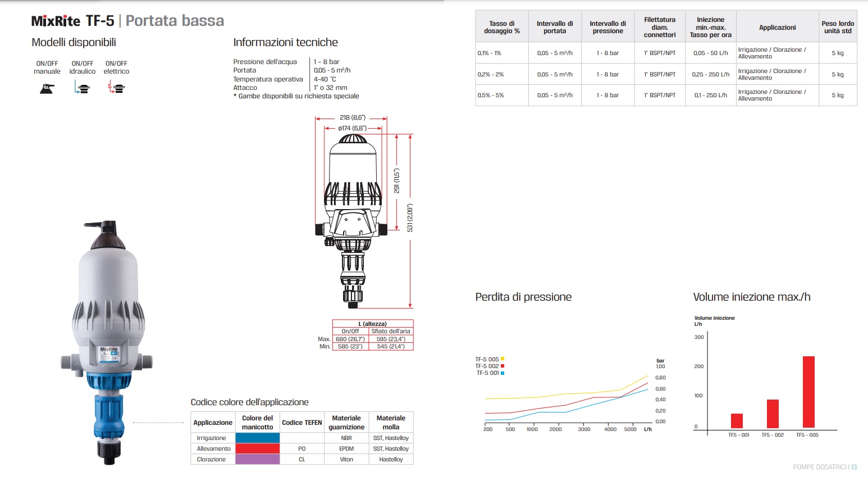Image resolution: width=868 pixels, height=485 pixels.
Task: Click the '545 (21,4")' min height cell
Action: click(x=391, y=347)
